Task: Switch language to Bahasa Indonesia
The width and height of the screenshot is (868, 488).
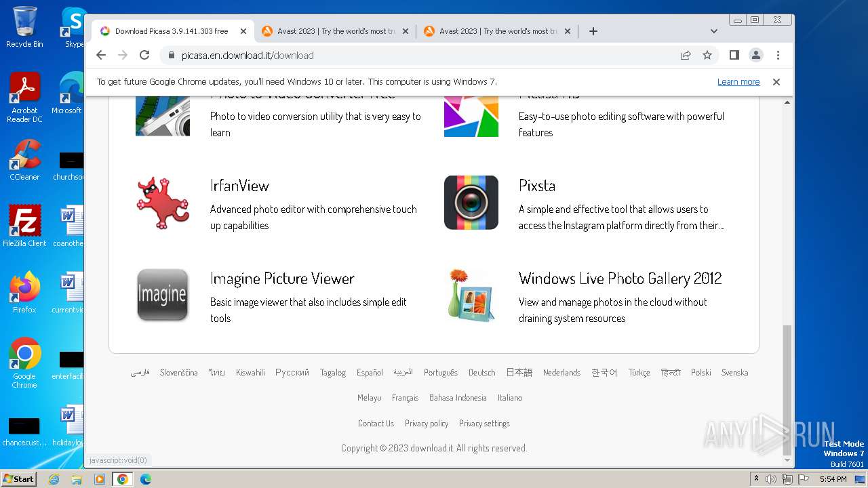Action: coord(458,398)
